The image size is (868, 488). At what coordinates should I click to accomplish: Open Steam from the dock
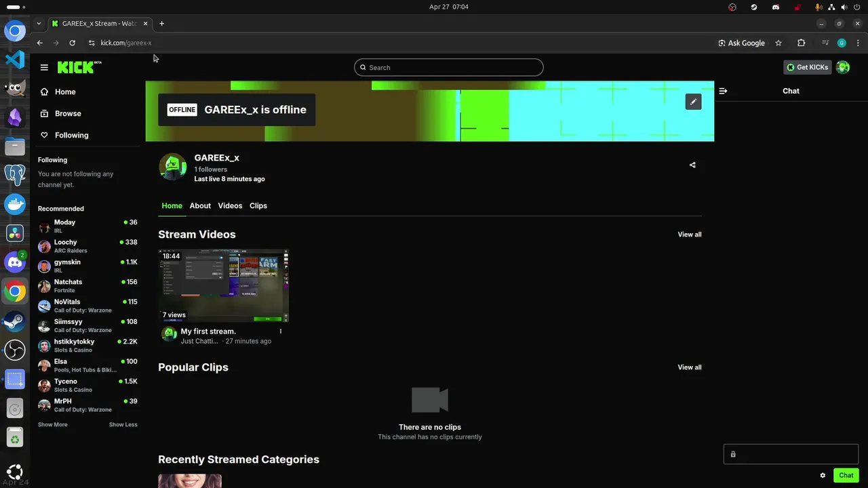(15, 321)
